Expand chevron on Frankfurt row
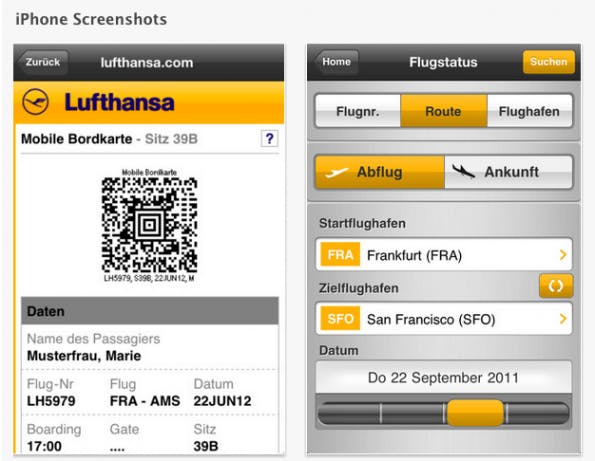This screenshot has width=595, height=461. pyautogui.click(x=563, y=255)
